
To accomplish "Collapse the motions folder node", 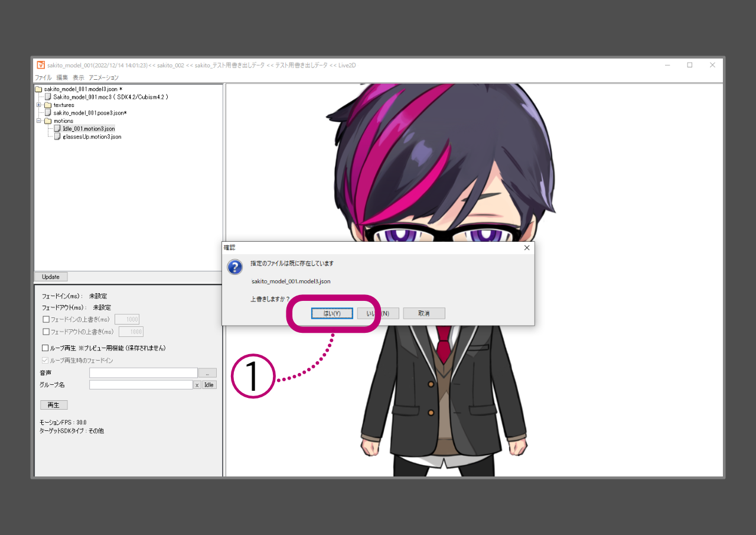I will point(39,121).
